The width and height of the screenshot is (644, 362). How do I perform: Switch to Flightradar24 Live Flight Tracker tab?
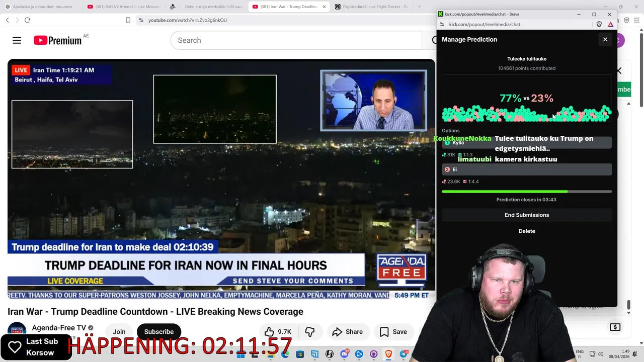tap(371, 7)
